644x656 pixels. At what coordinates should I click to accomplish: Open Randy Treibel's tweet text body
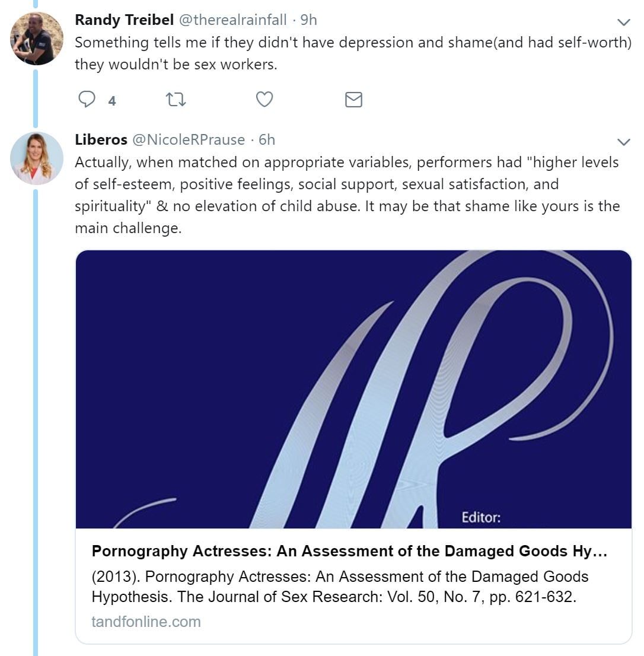tap(353, 53)
